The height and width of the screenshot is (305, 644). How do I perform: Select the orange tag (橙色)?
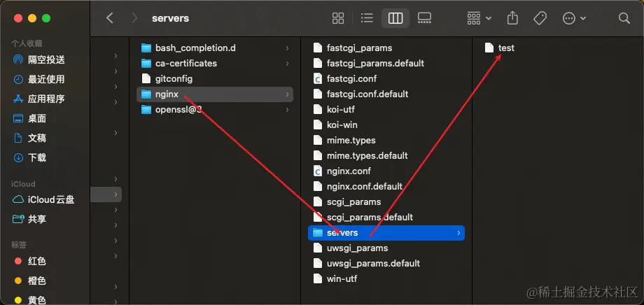[29, 281]
